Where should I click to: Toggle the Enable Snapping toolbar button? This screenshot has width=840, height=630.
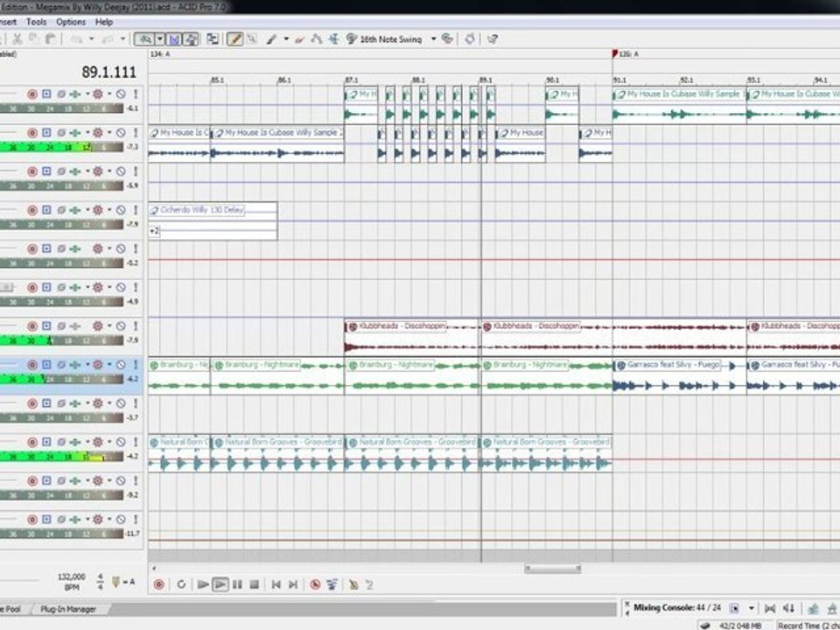(x=143, y=39)
